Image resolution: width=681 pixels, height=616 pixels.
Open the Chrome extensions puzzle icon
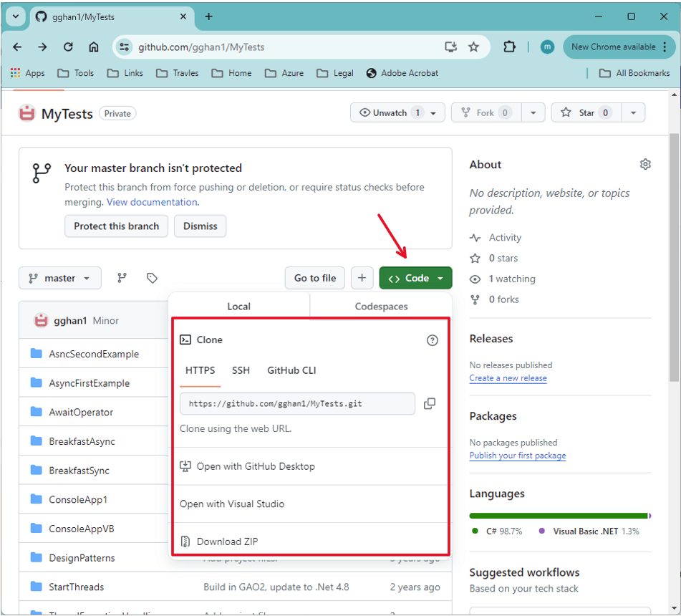coord(509,47)
